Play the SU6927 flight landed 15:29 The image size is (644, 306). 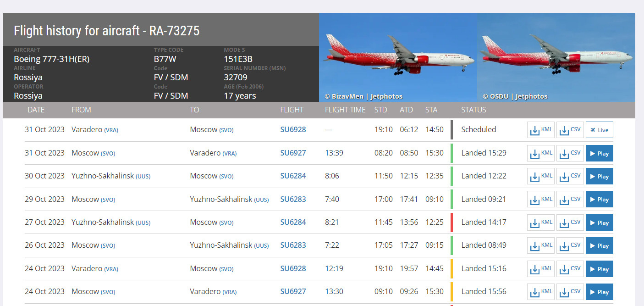(x=599, y=153)
